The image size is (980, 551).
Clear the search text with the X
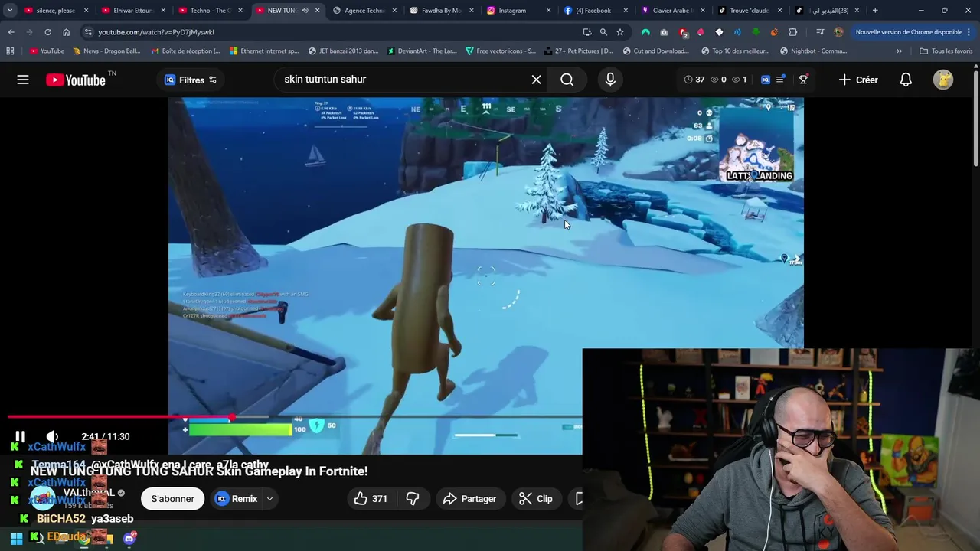[536, 80]
